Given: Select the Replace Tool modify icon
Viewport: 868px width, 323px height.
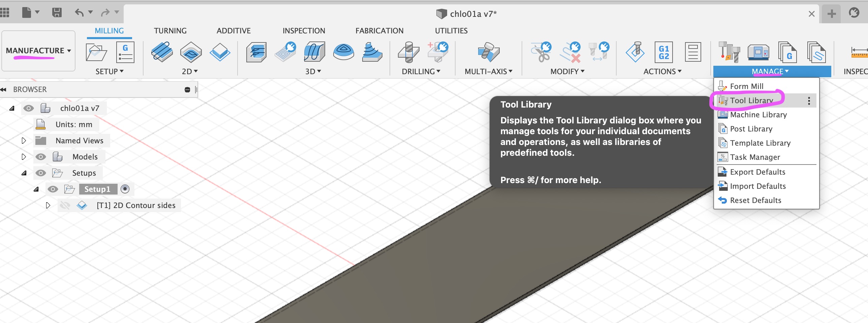Looking at the screenshot, I should 599,51.
